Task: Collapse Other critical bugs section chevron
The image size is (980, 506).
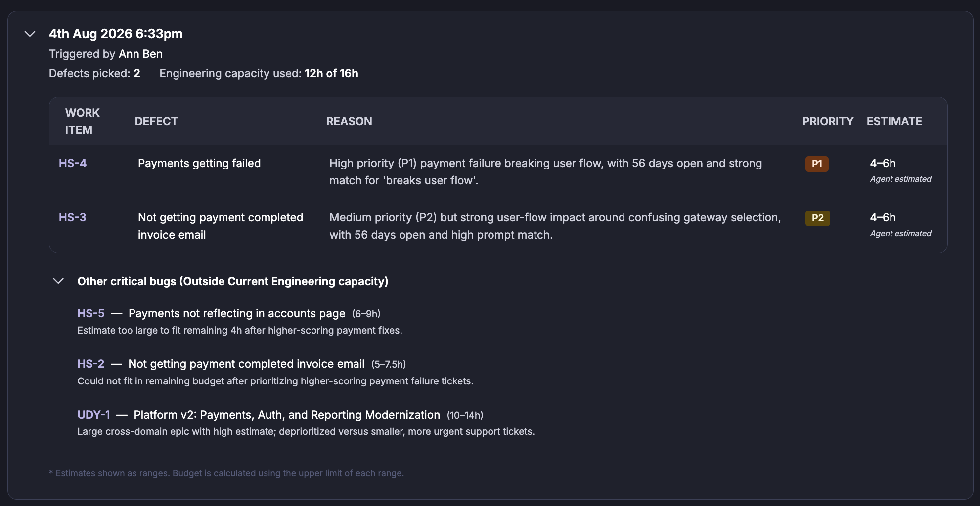Action: click(58, 281)
